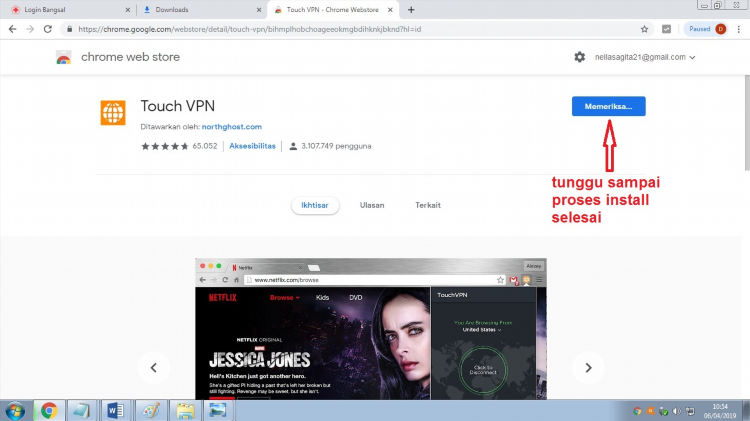The image size is (750, 421).
Task: Open a new browser tab
Action: pos(411,10)
